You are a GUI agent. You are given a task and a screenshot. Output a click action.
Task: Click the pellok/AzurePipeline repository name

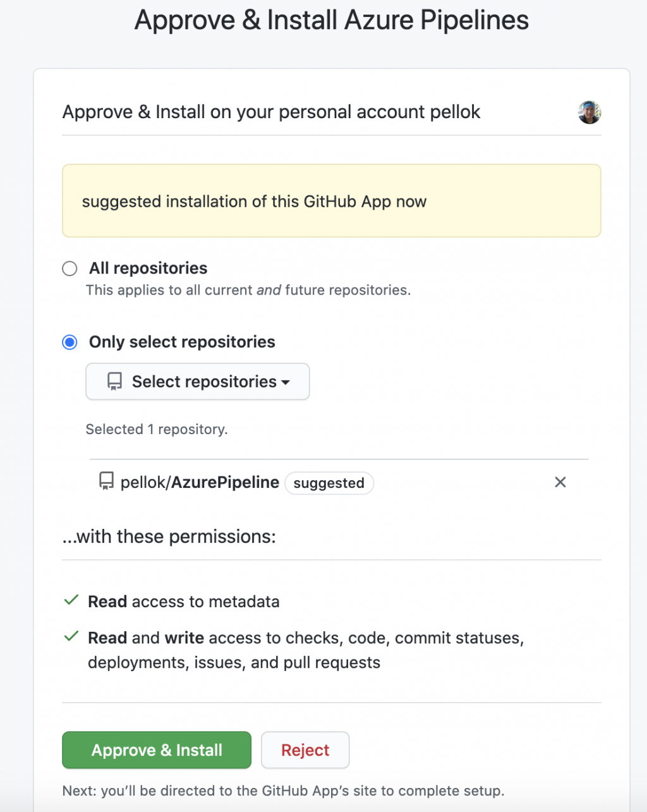point(200,482)
